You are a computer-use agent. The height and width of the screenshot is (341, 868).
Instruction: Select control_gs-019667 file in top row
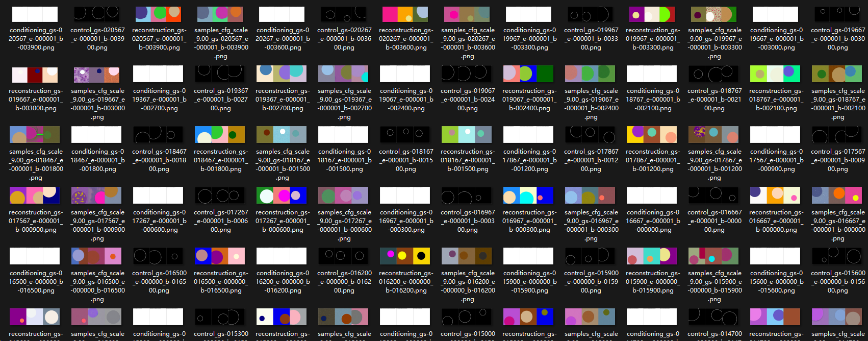coord(837,14)
